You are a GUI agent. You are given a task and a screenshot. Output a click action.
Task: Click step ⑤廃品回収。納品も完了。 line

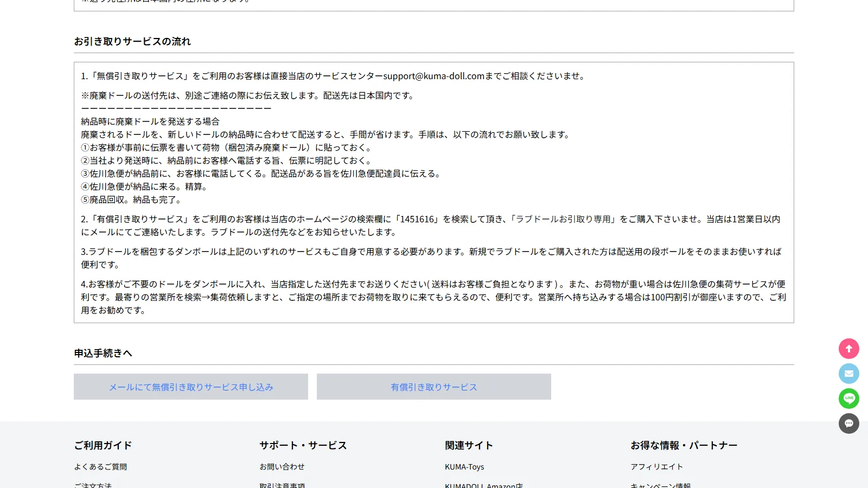(x=132, y=200)
